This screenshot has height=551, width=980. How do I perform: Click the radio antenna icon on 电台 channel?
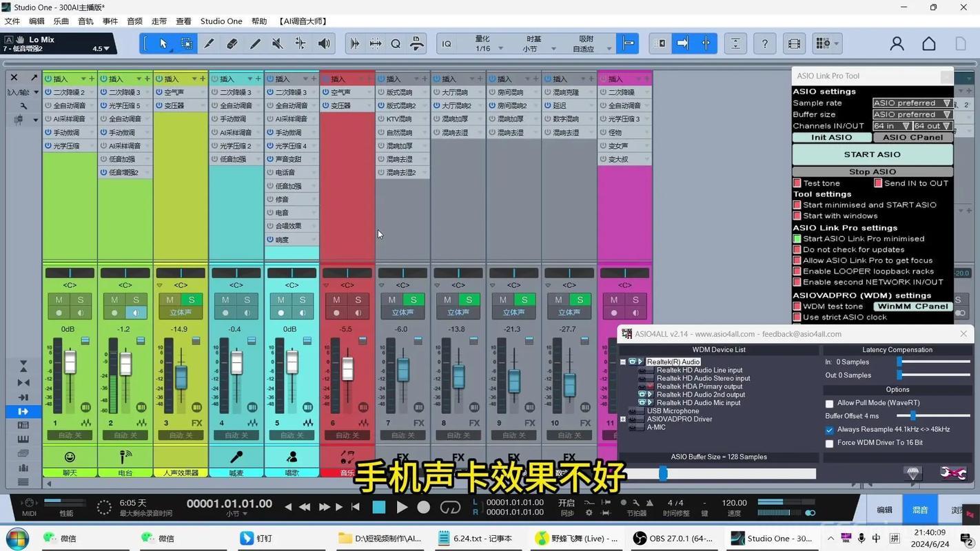(x=125, y=457)
